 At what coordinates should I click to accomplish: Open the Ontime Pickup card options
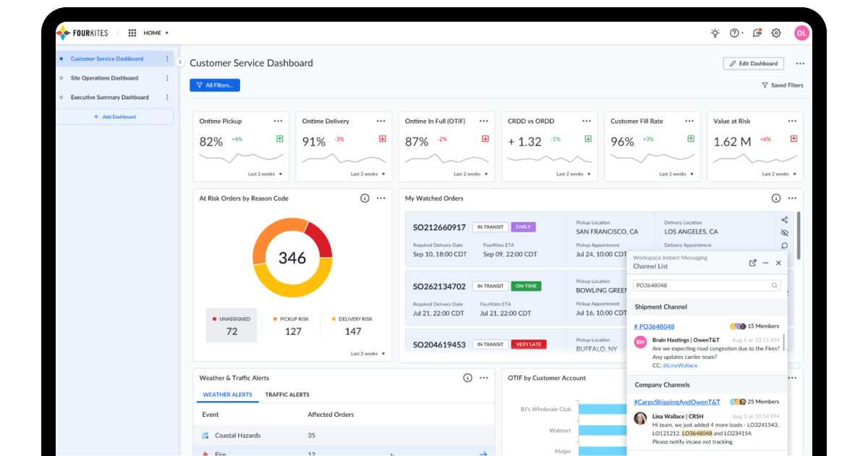pyautogui.click(x=278, y=121)
